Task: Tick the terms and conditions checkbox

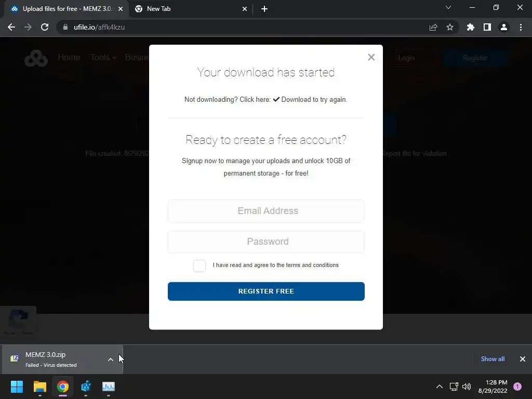Action: click(199, 265)
